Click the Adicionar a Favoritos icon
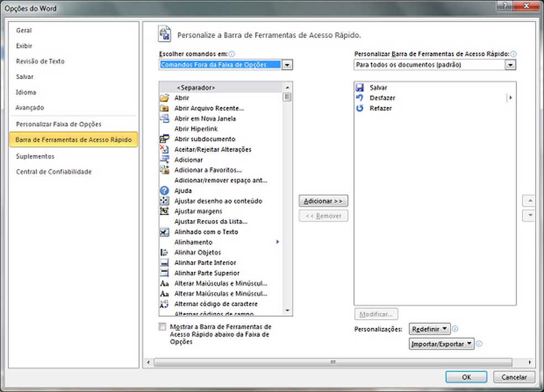This screenshot has width=544, height=392. click(164, 170)
